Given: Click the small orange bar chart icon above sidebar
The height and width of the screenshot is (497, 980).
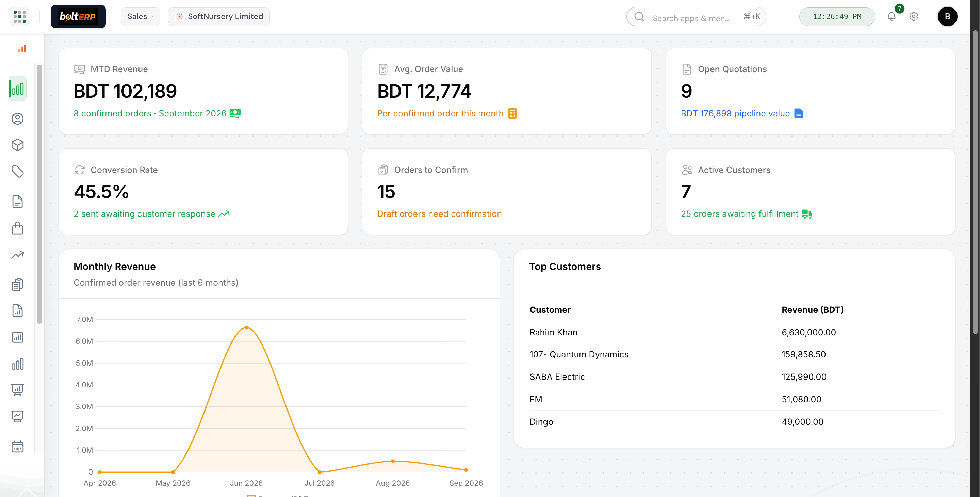Looking at the screenshot, I should point(22,48).
